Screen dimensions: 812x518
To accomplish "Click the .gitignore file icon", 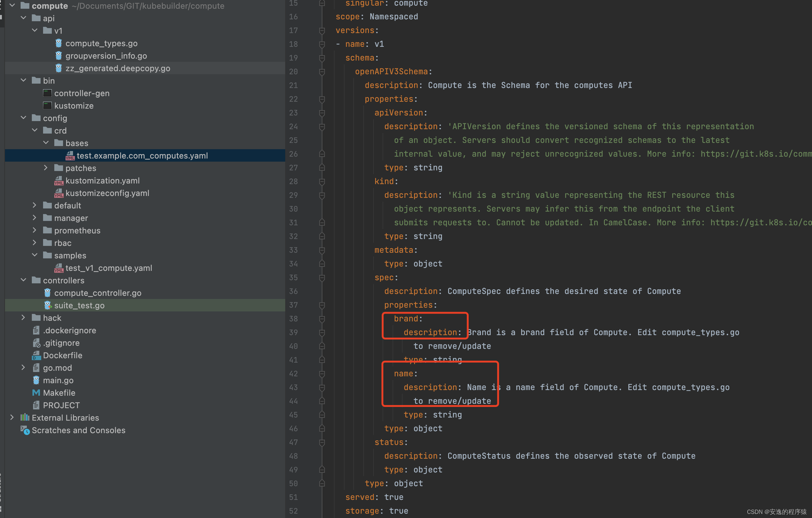I will click(36, 343).
